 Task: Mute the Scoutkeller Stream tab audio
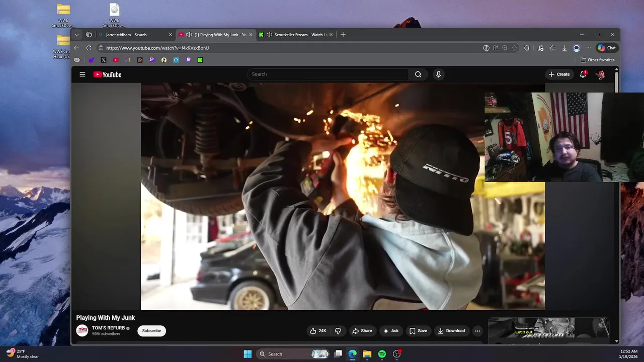click(x=269, y=35)
